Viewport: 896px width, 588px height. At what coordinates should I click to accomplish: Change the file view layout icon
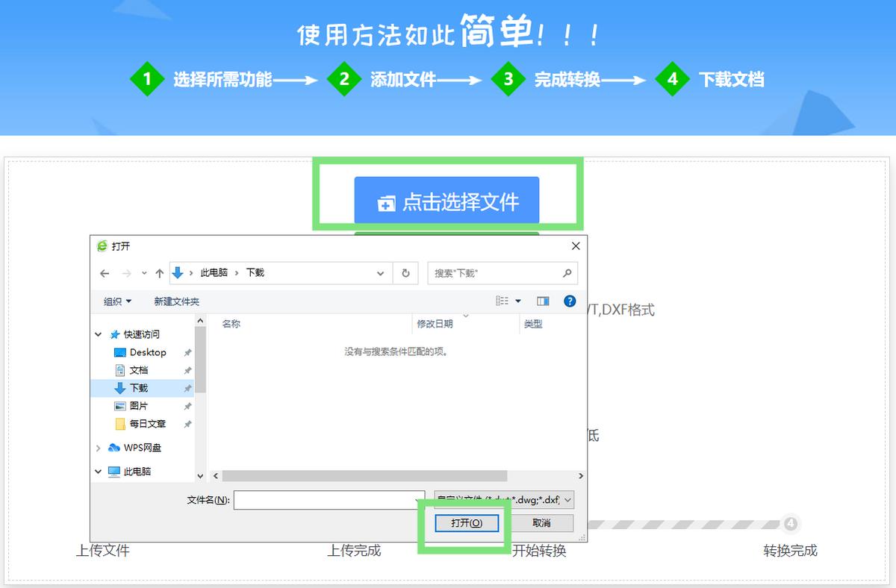[x=503, y=301]
